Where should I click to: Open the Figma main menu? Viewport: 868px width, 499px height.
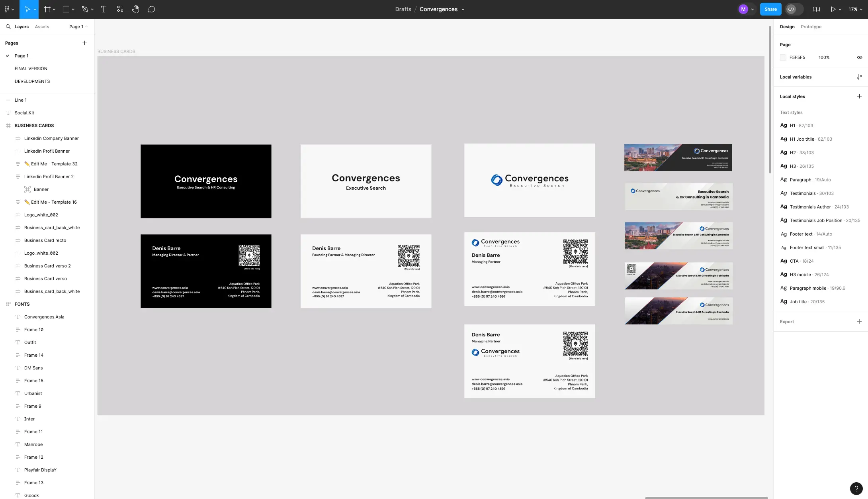[x=9, y=9]
